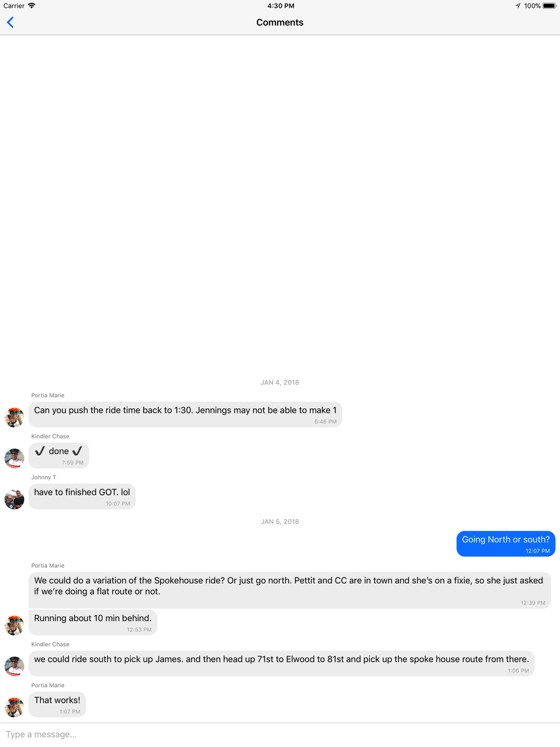Select the 'Can you push the ride time' message
This screenshot has width=560, height=747.
185,414
